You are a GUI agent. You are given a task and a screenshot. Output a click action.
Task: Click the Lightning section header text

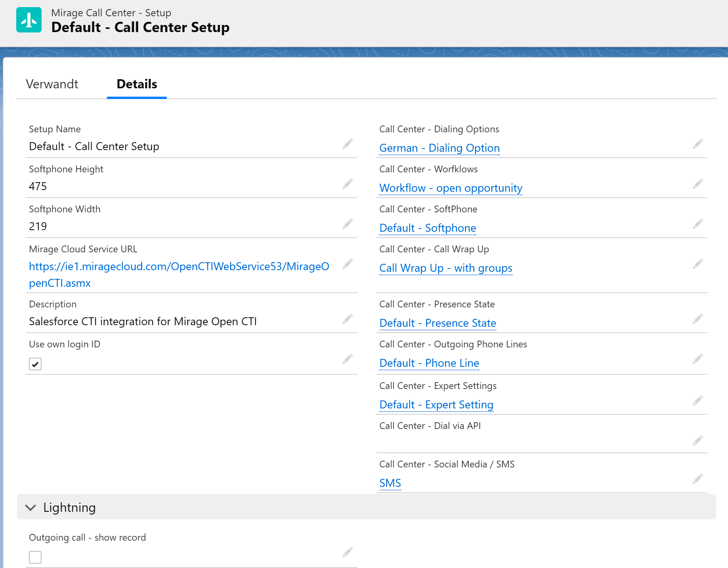tap(70, 507)
